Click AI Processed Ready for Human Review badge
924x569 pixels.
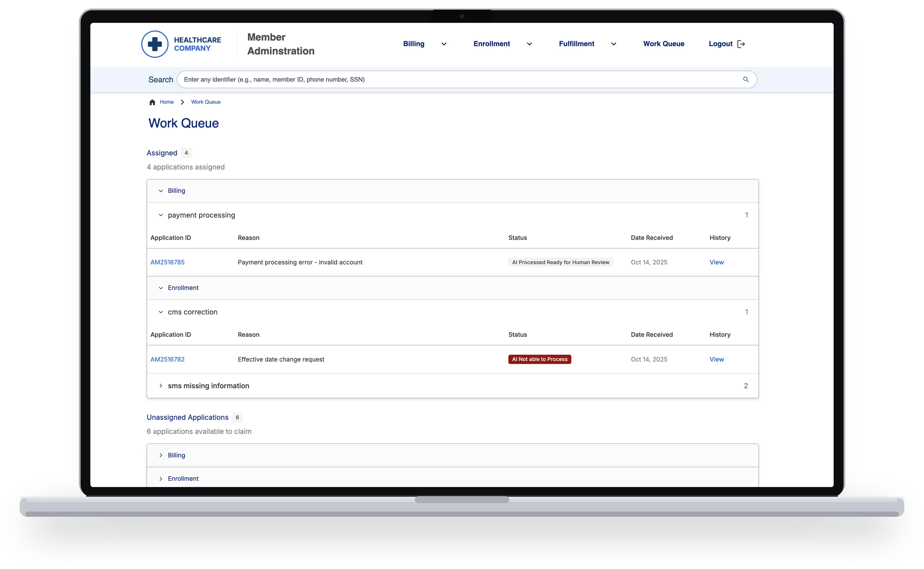(x=560, y=262)
